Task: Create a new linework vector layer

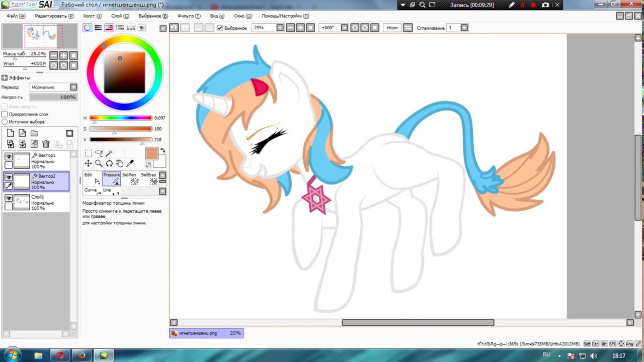Action: pyautogui.click(x=22, y=133)
